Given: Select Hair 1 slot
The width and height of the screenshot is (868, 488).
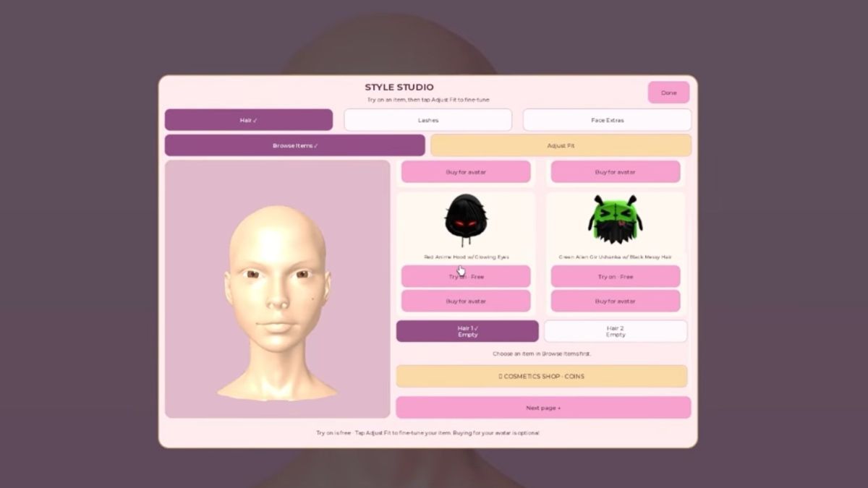Looking at the screenshot, I should (467, 331).
